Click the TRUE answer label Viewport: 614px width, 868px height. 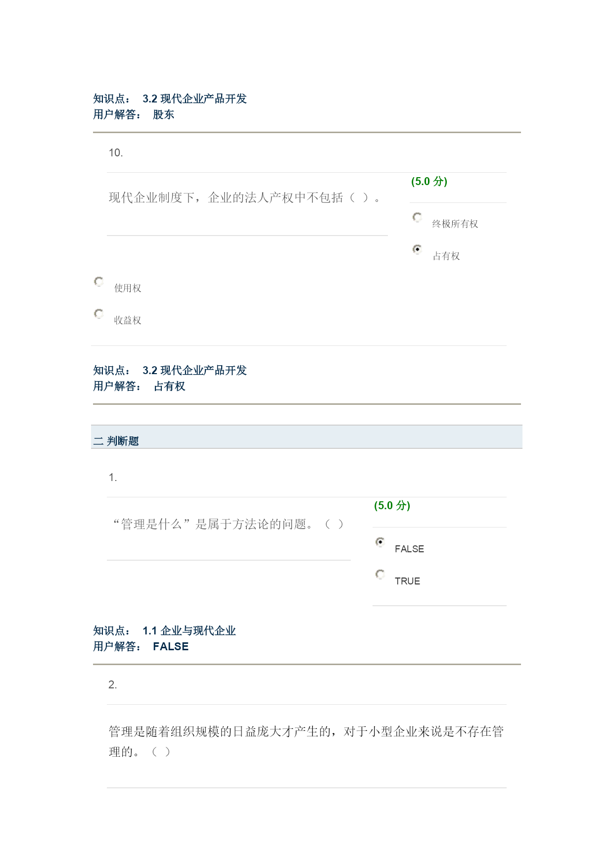(x=407, y=581)
